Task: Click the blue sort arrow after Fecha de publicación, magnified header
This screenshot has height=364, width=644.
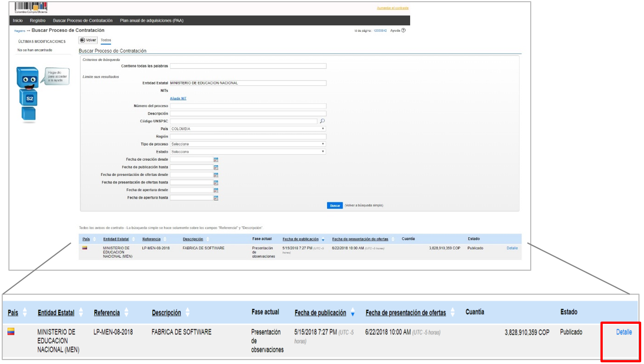Action: click(x=352, y=314)
